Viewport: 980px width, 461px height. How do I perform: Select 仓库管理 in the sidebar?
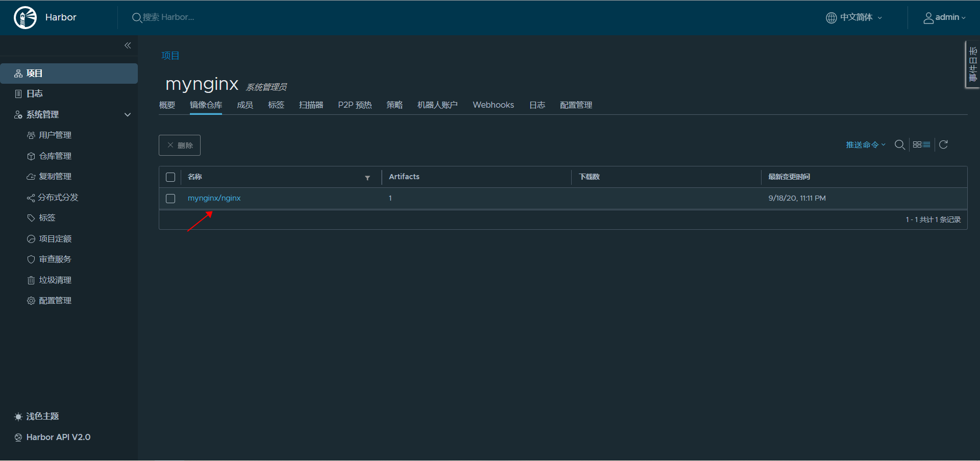[x=55, y=156]
